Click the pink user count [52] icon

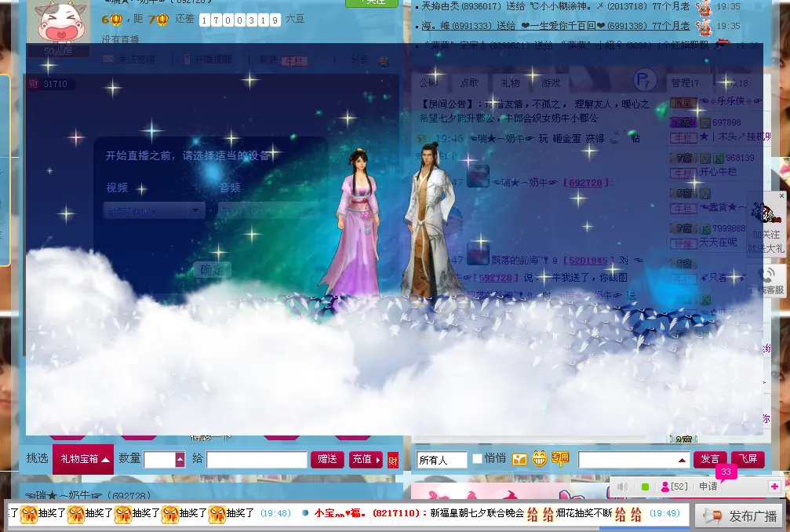click(x=674, y=486)
